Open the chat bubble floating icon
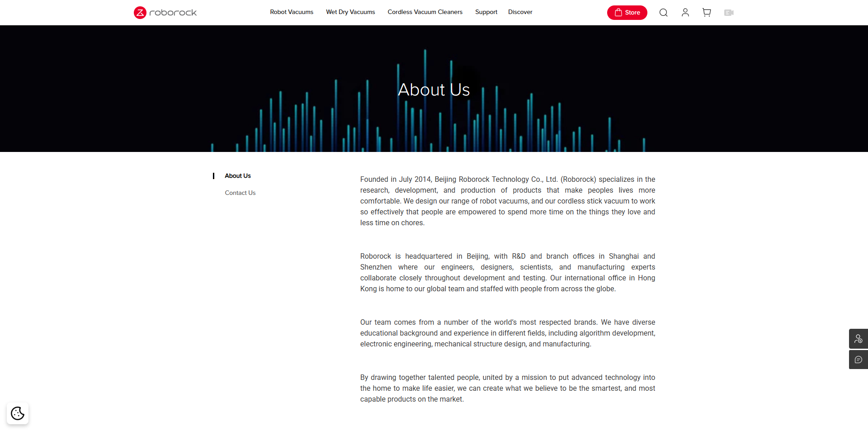 pyautogui.click(x=858, y=360)
